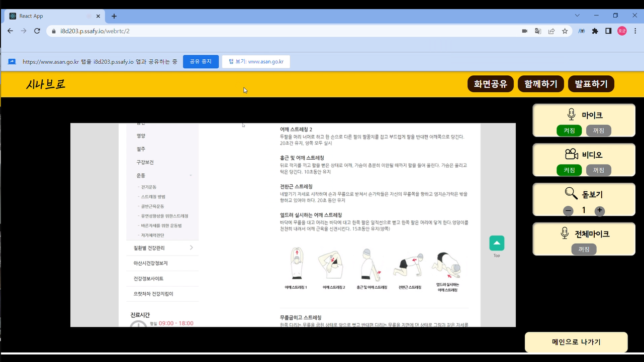Click the browser extensions puzzle icon
The image size is (644, 362).
[595, 31]
